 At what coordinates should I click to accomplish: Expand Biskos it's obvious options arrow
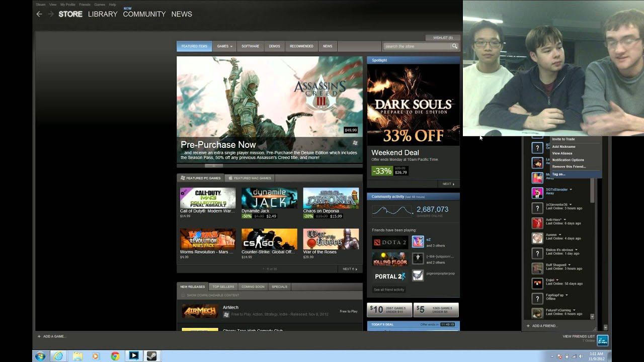(576, 250)
